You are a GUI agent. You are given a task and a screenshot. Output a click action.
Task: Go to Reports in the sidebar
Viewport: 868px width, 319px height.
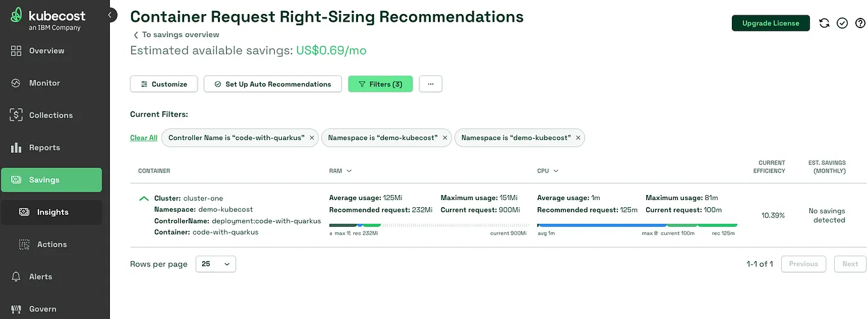point(44,148)
